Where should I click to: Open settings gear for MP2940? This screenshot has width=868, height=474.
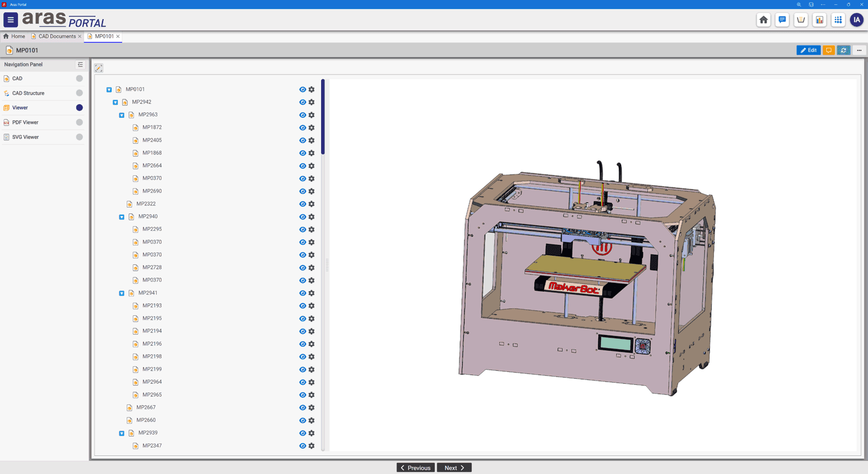[311, 217]
